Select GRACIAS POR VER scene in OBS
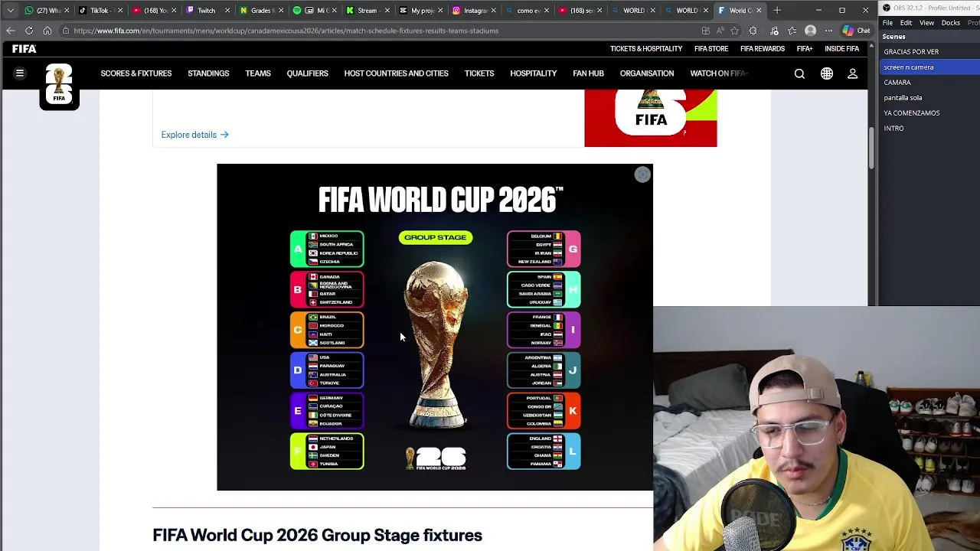 pos(929,52)
